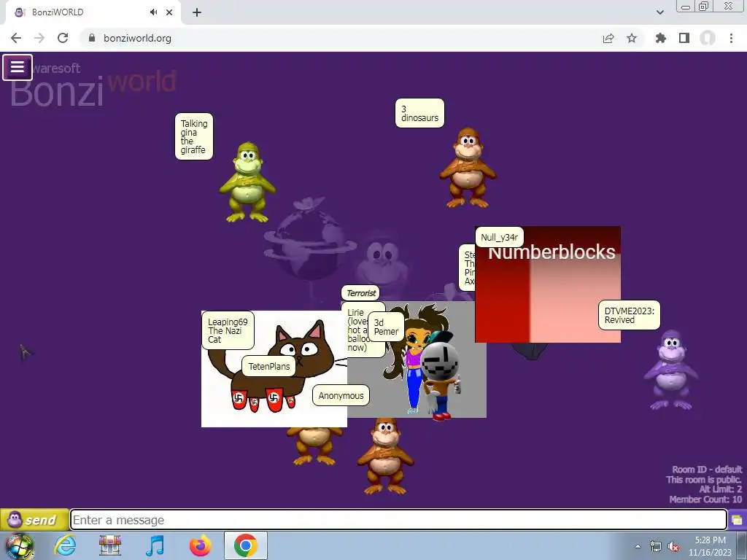Open Chrome three-dot menu
Viewport: 747px width, 560px height.
731,38
